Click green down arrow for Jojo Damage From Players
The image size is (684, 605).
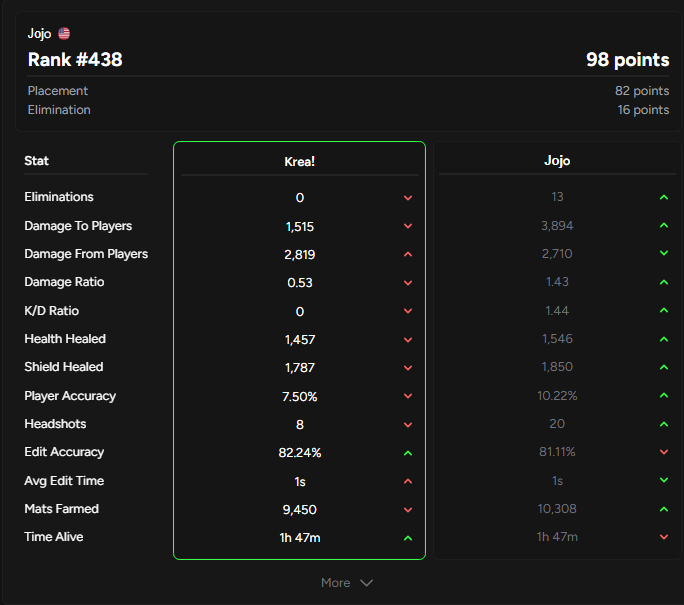click(664, 253)
